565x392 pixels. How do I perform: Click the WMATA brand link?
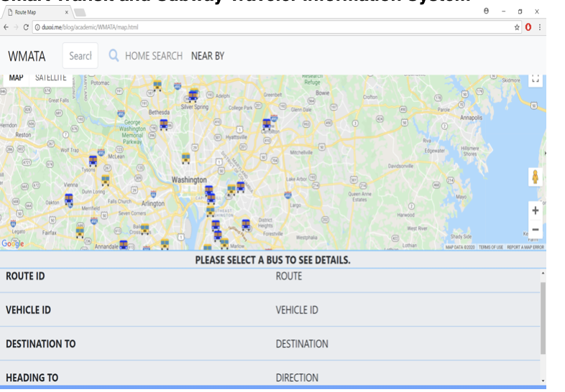click(x=27, y=56)
